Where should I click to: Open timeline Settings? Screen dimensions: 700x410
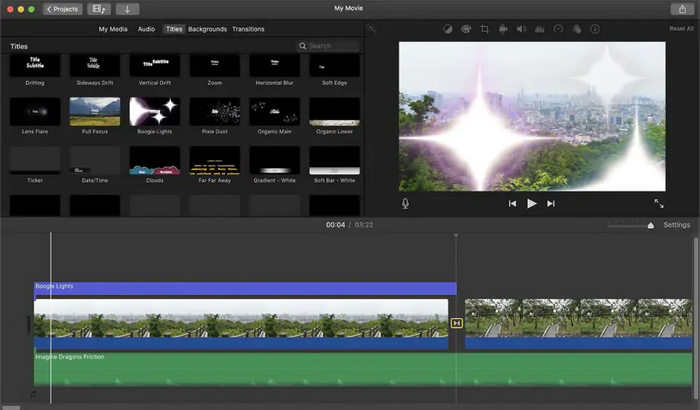pos(676,225)
